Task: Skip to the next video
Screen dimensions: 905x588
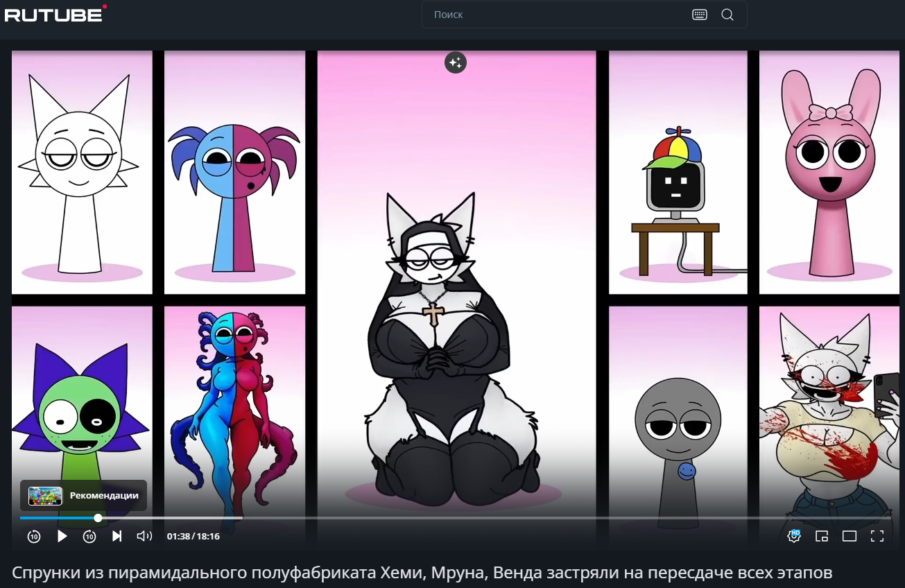Action: (x=117, y=536)
